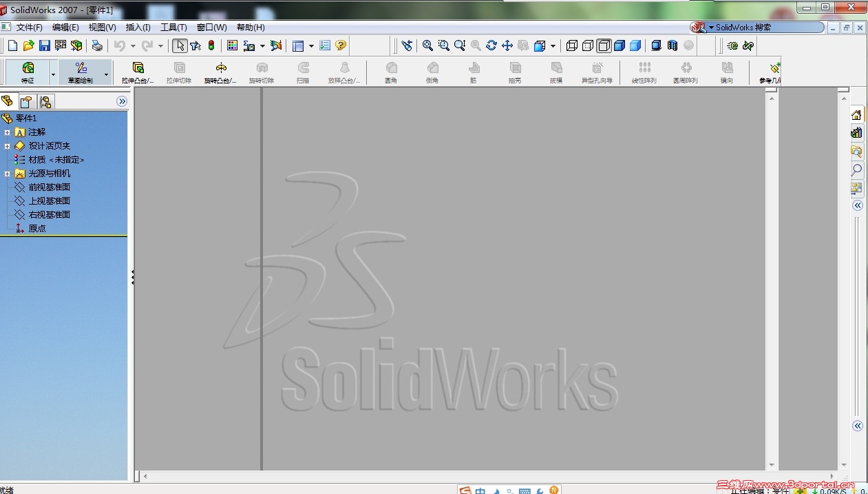Click the Rebuild traffic light icon
The image size is (868, 494).
(211, 45)
